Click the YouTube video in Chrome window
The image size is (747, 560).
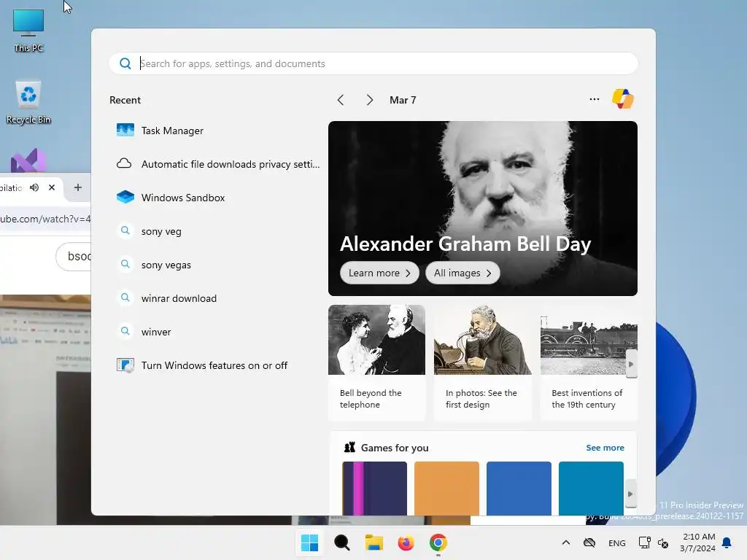pyautogui.click(x=45, y=410)
